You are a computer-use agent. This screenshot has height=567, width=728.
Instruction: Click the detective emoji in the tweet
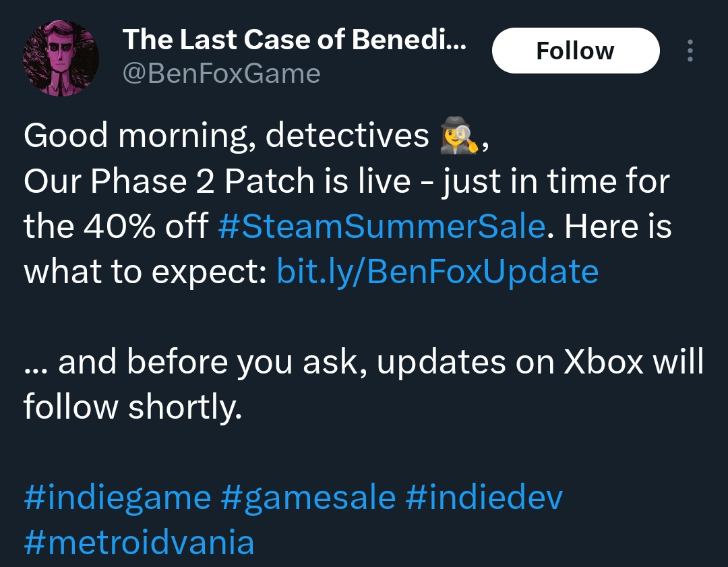[x=458, y=137]
